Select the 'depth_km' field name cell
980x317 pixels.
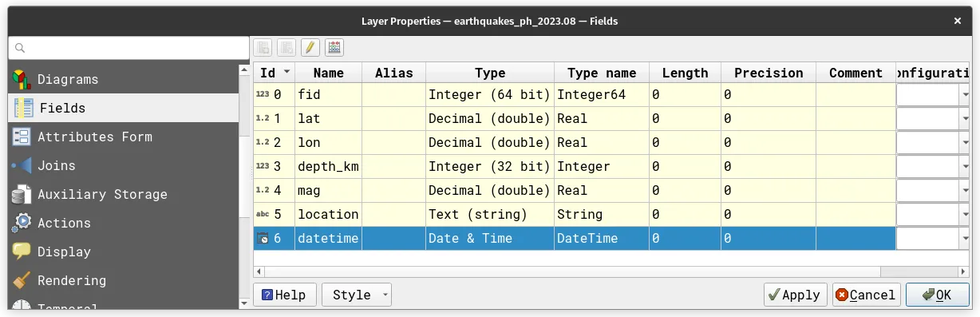click(328, 166)
